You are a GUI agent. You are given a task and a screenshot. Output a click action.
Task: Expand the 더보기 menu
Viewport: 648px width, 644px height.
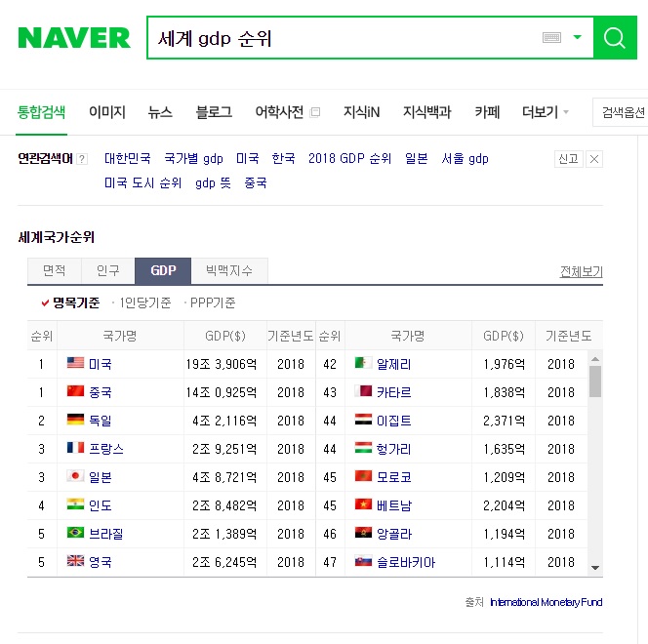pos(546,112)
